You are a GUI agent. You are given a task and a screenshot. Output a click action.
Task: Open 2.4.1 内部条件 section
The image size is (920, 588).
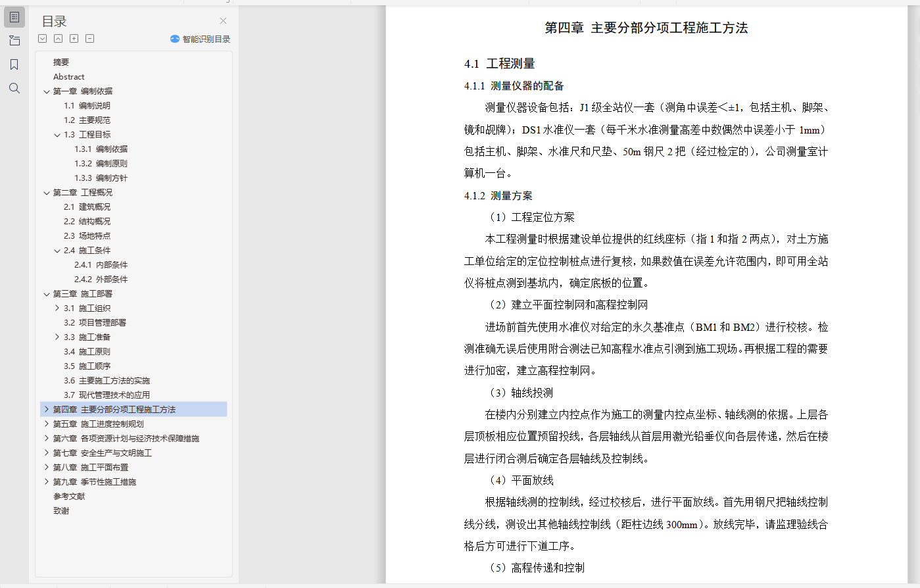tap(101, 265)
